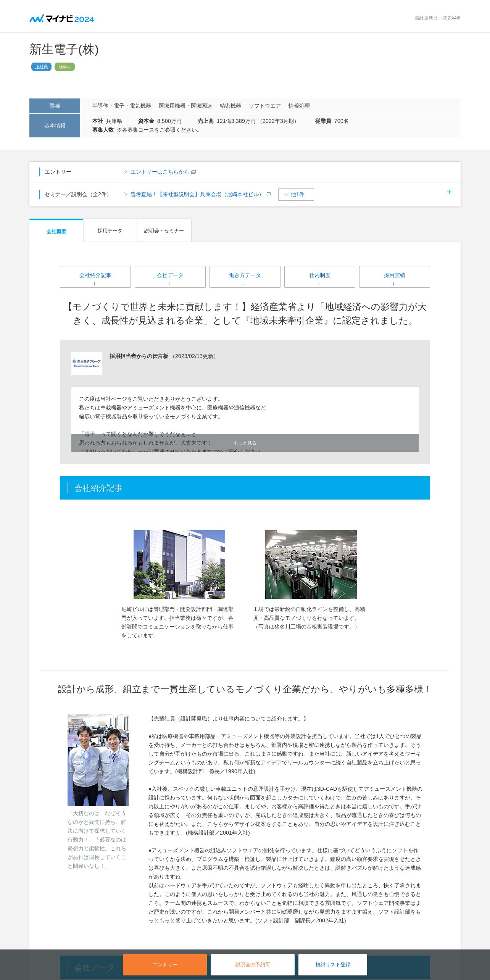Click the factory automation line photo
The height and width of the screenshot is (980, 490).
(x=311, y=564)
